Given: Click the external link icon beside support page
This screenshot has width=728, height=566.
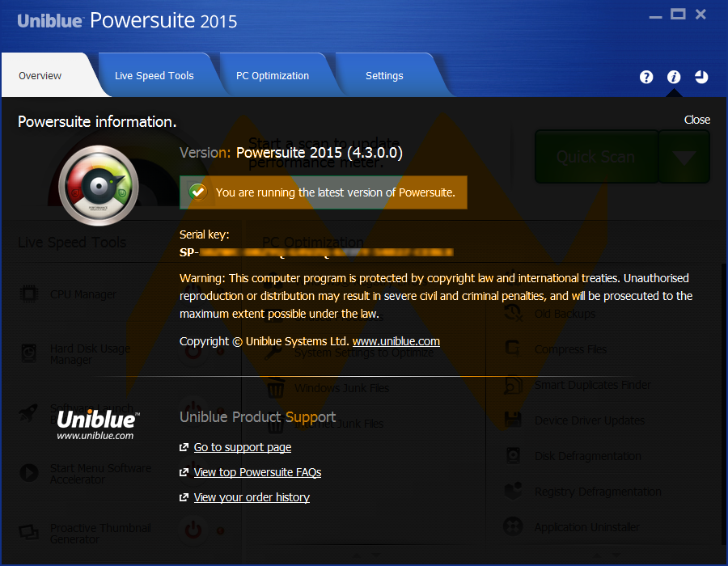Looking at the screenshot, I should (x=184, y=447).
